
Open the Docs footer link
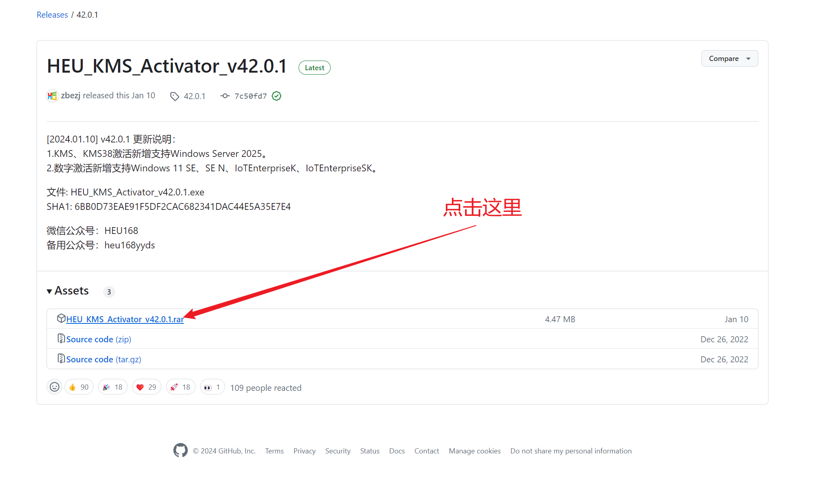(397, 451)
